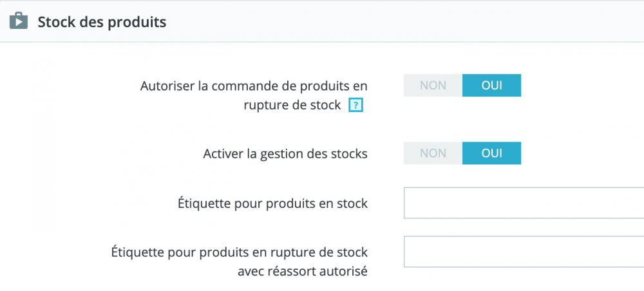644x291 pixels.
Task: Focus the Étiquette pour produits en stock field
Action: 523,203
